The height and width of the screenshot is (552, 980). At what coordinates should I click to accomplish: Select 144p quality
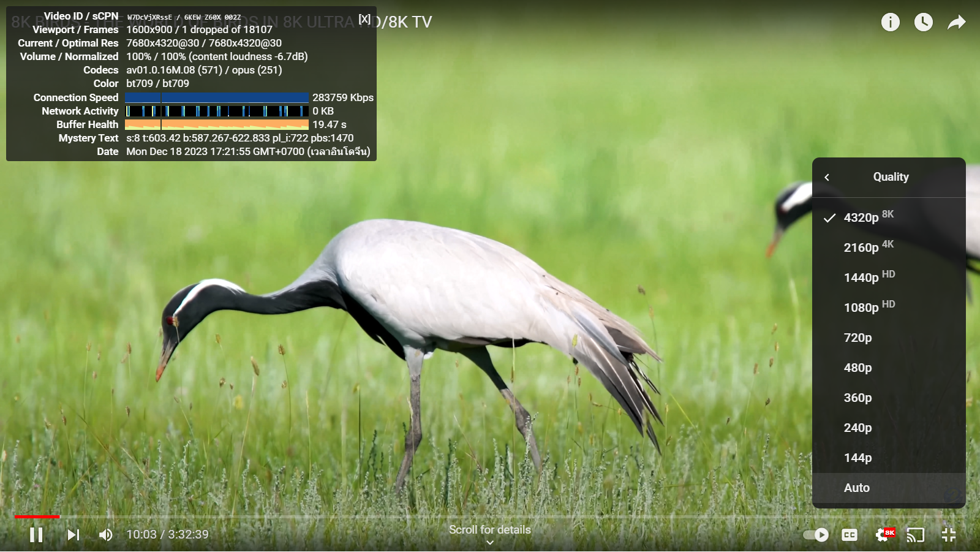pos(889,458)
